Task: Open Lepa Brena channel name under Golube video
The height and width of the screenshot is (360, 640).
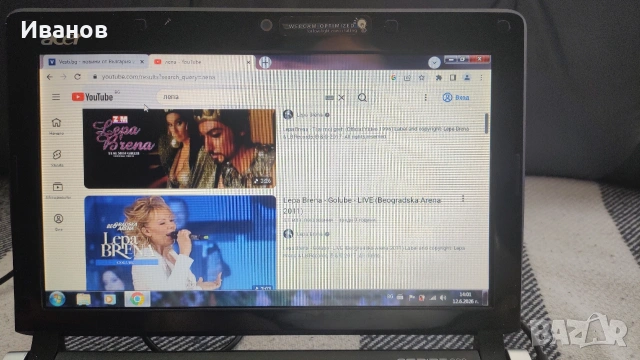Action: [x=310, y=234]
